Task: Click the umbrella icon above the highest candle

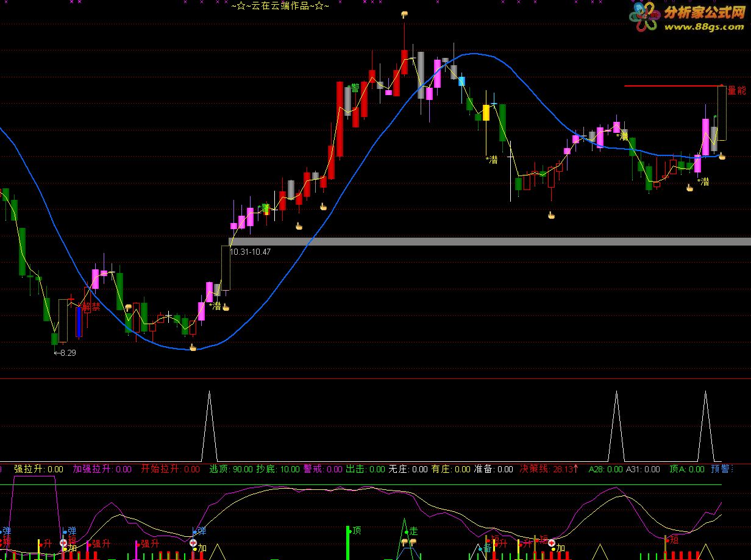Action: pos(404,13)
